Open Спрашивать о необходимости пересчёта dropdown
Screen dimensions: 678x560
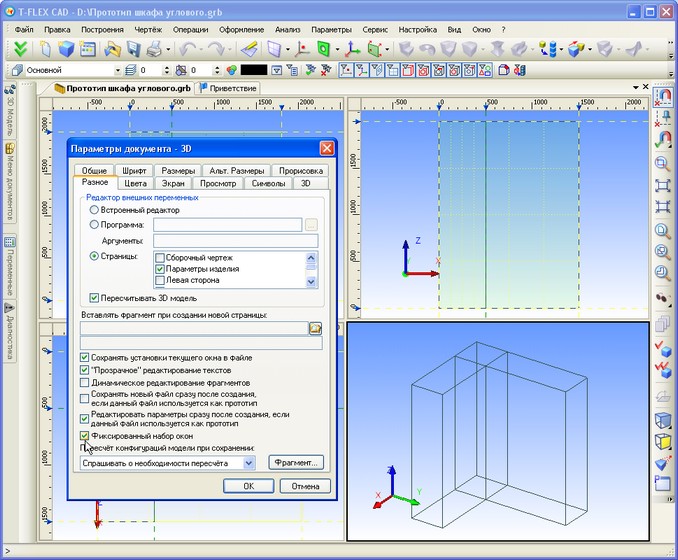tap(249, 463)
